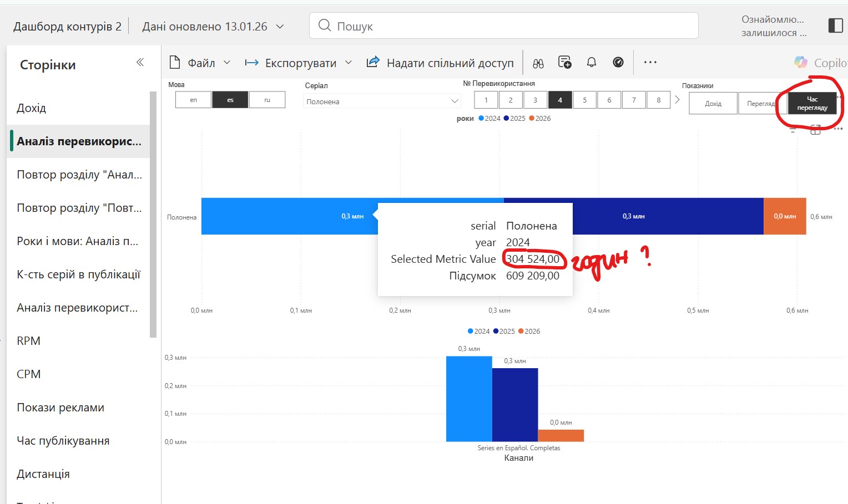Click the Надати спільний доступ label
Screen dimensions: 848x504
450,63
